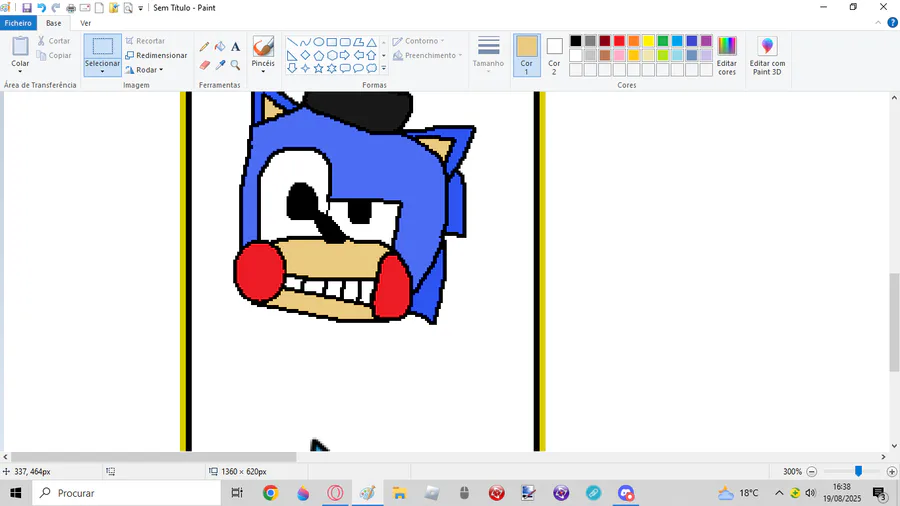Choose the Curve shape
The image size is (900, 506).
click(x=305, y=42)
